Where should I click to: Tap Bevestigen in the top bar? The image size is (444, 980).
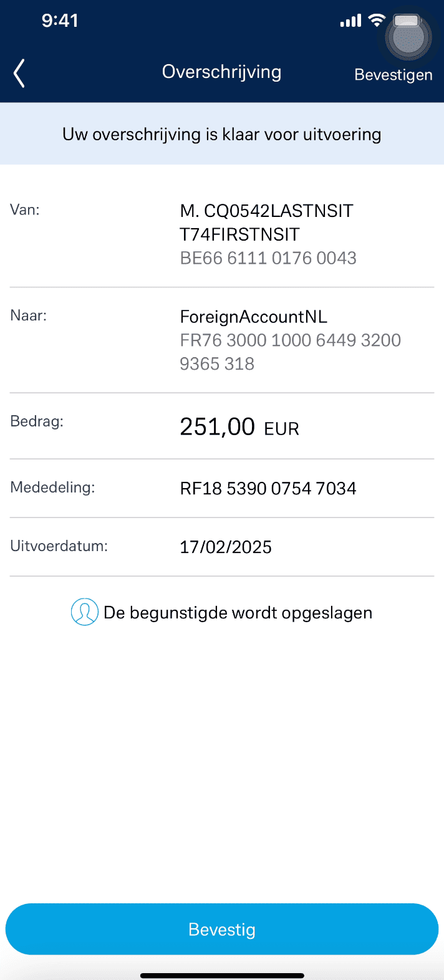click(393, 74)
